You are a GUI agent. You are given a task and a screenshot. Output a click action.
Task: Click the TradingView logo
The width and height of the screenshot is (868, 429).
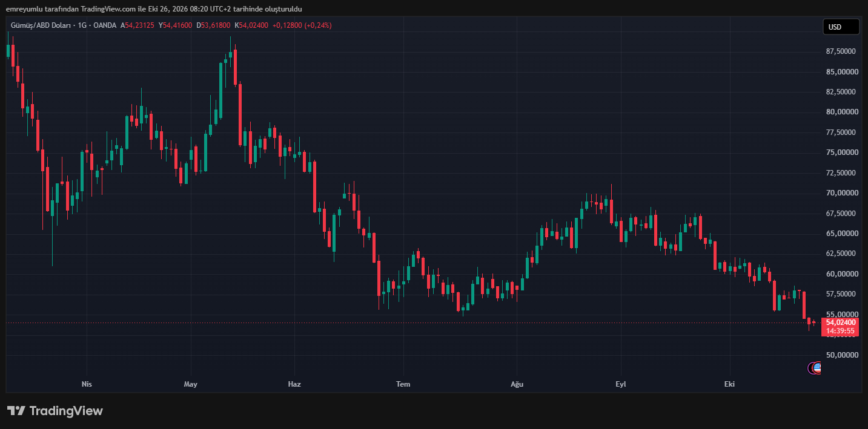(x=55, y=411)
